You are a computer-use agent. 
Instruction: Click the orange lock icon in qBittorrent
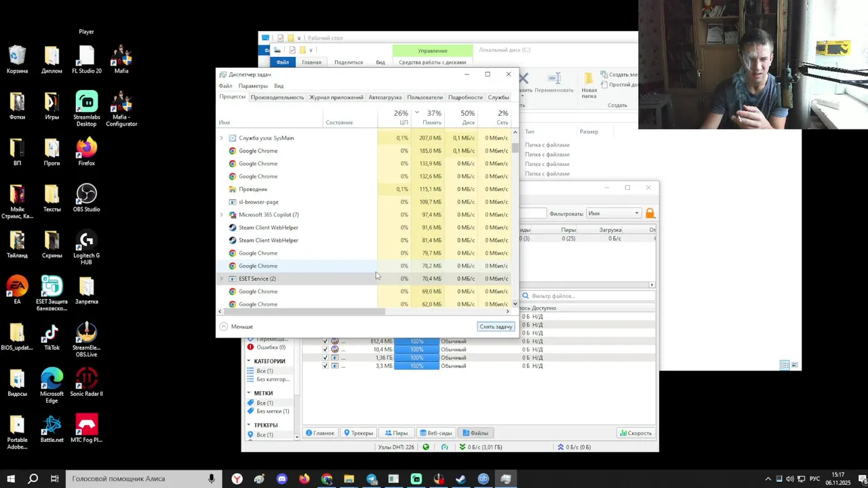650,213
